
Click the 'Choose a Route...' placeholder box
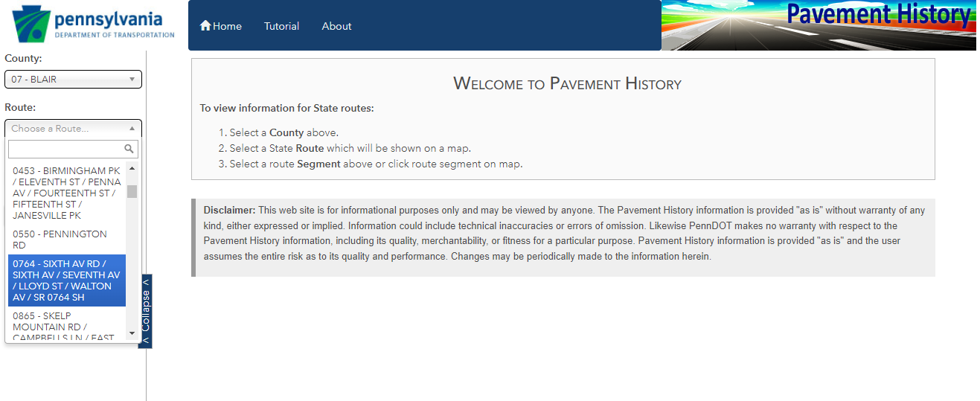click(67, 129)
